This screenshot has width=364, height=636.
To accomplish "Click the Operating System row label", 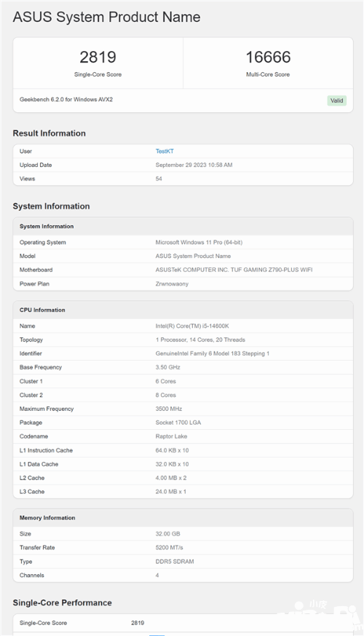I will pyautogui.click(x=42, y=242).
